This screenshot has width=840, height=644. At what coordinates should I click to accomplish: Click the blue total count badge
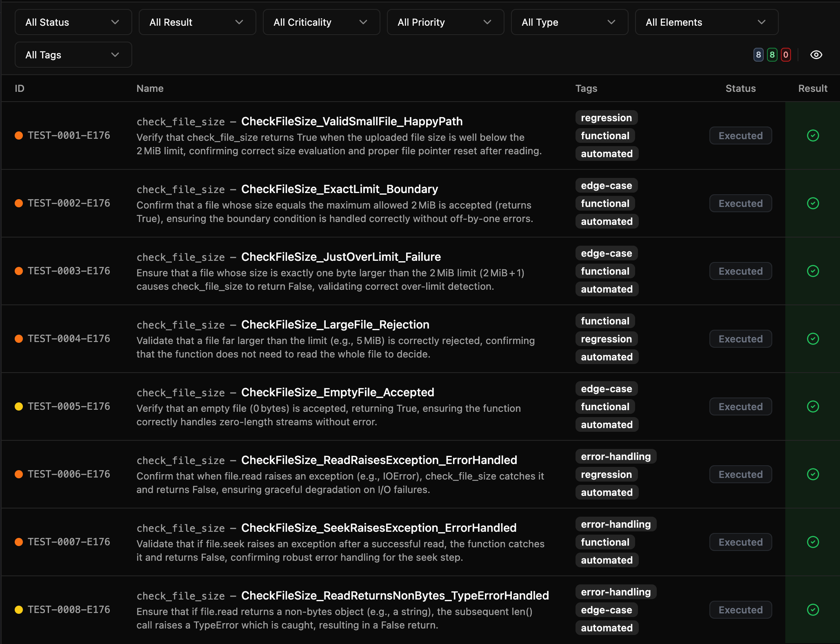click(x=758, y=55)
